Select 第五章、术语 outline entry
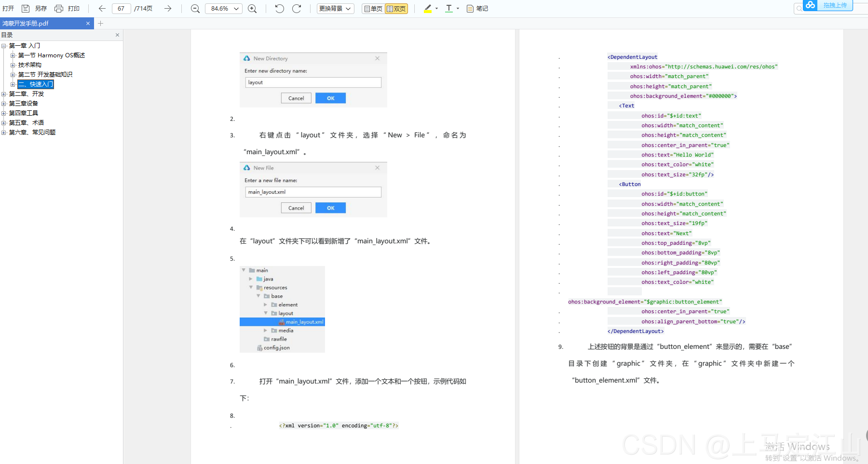This screenshot has height=464, width=868. 27,123
